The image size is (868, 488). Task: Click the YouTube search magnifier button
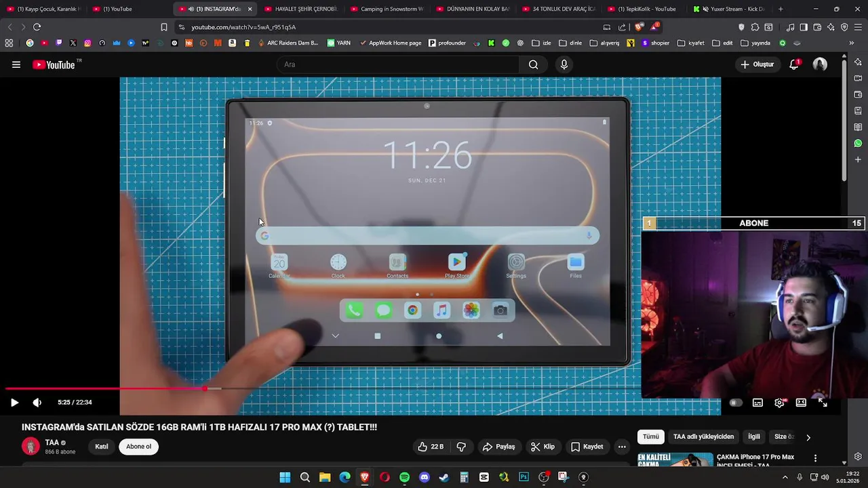(534, 64)
